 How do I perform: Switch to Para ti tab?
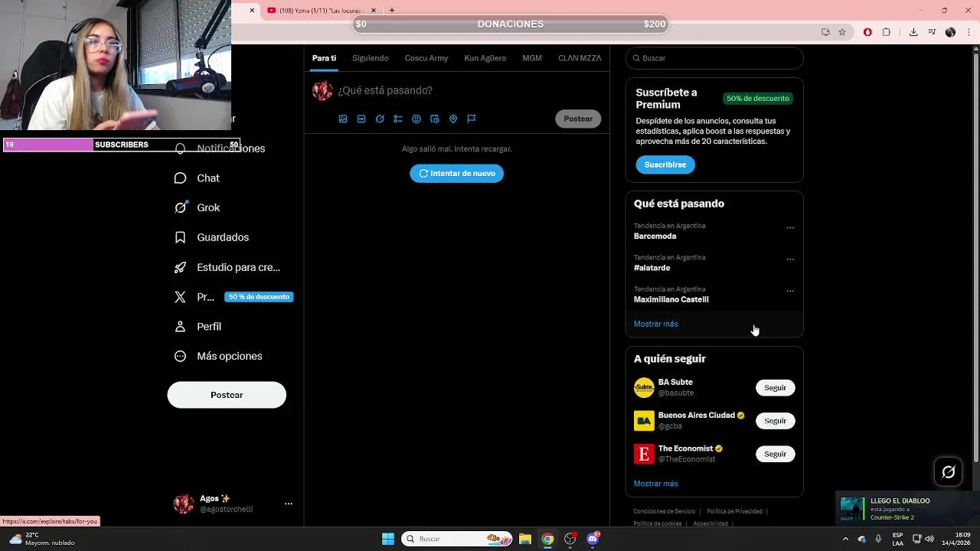pyautogui.click(x=324, y=58)
